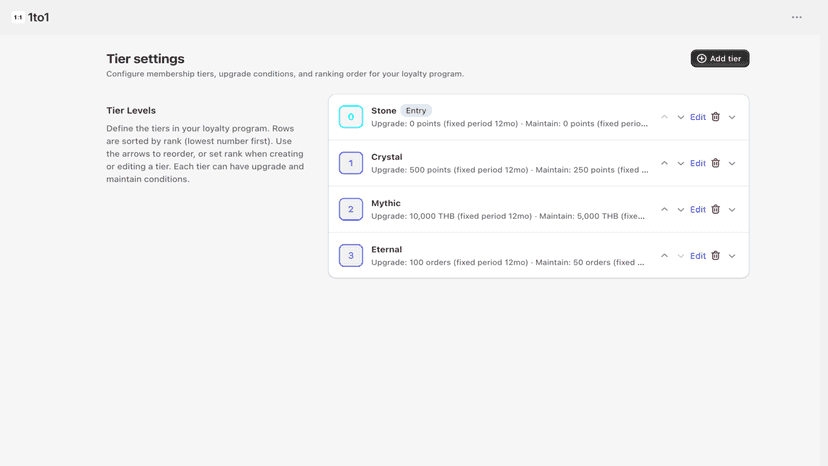Expand Mythic tier details chevron
This screenshot has width=828, height=466.
point(732,209)
